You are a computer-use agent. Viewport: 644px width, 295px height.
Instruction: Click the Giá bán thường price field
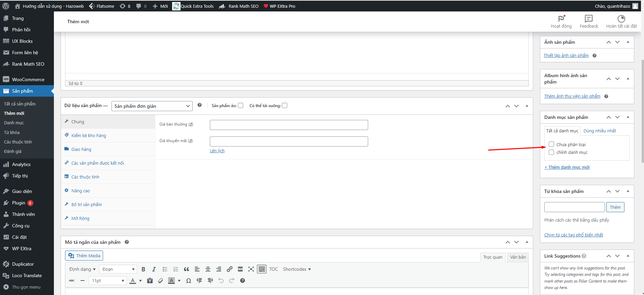pyautogui.click(x=289, y=125)
